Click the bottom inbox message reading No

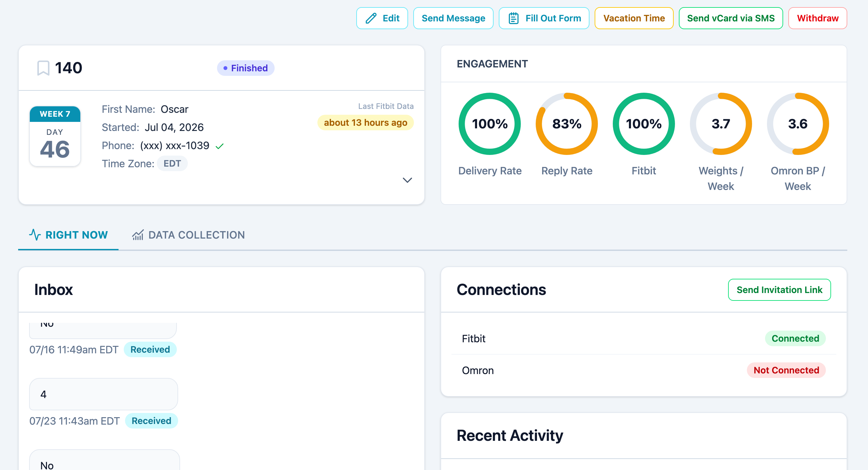(105, 460)
